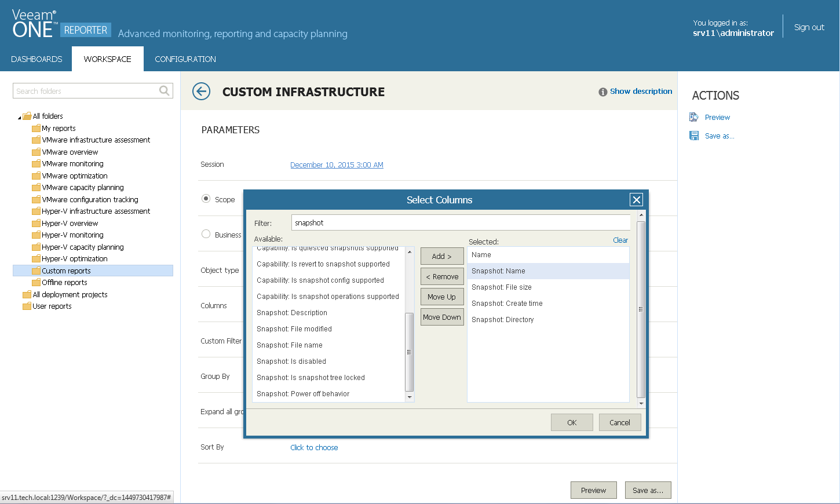Click the back arrow beside Custom Infrastructure
Screen dimensions: 840x504
pyautogui.click(x=201, y=92)
